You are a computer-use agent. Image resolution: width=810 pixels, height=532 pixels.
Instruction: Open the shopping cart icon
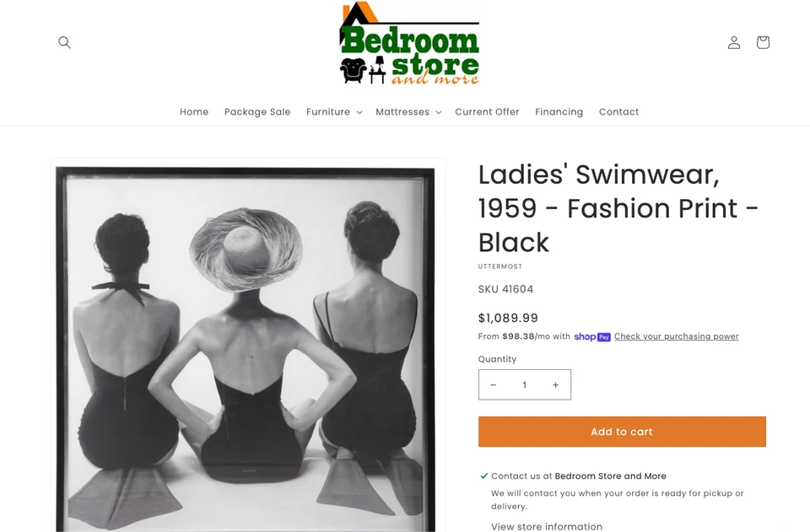tap(763, 42)
